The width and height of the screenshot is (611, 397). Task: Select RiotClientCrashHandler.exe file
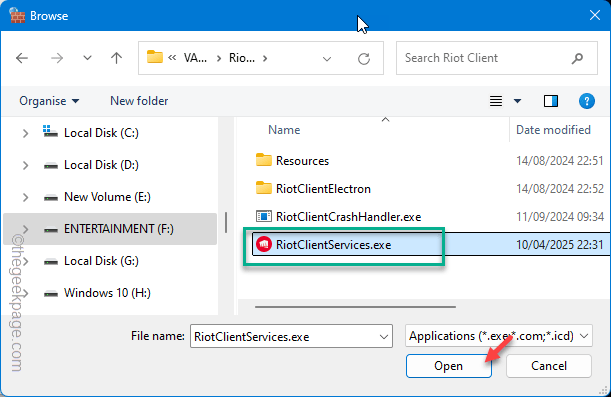coord(348,217)
